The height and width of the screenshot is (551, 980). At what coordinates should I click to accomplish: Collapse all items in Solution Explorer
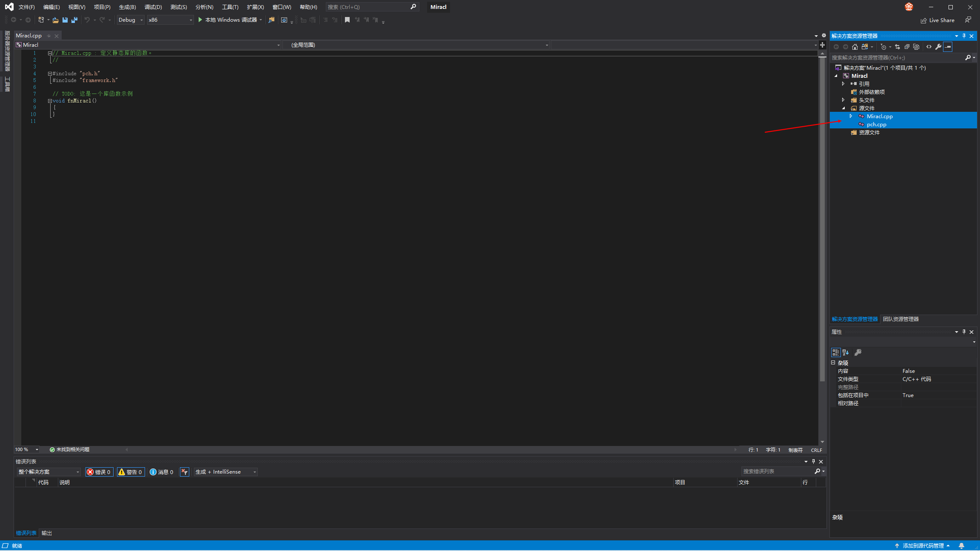[x=907, y=47]
